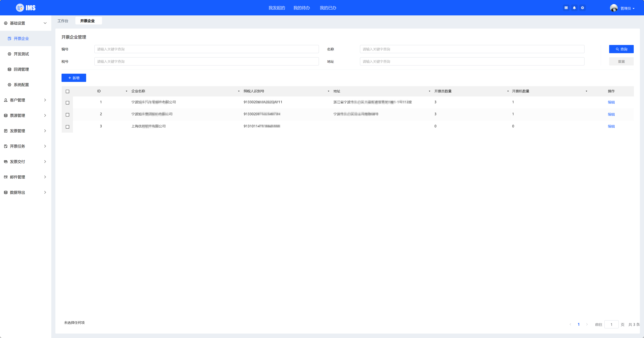Focus the 税号 keyword input field
Image resolution: width=644 pixels, height=338 pixels.
(206, 62)
